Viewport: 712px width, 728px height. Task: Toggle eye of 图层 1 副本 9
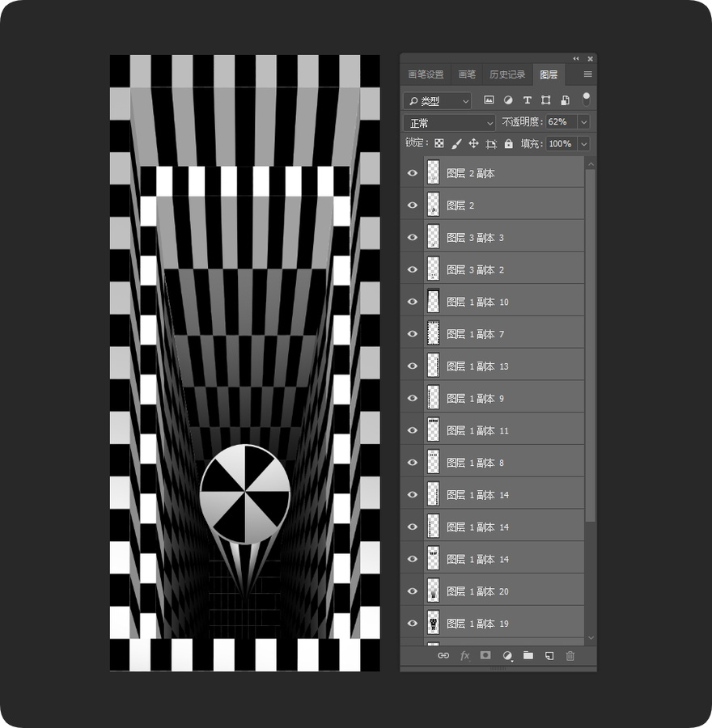(x=413, y=398)
